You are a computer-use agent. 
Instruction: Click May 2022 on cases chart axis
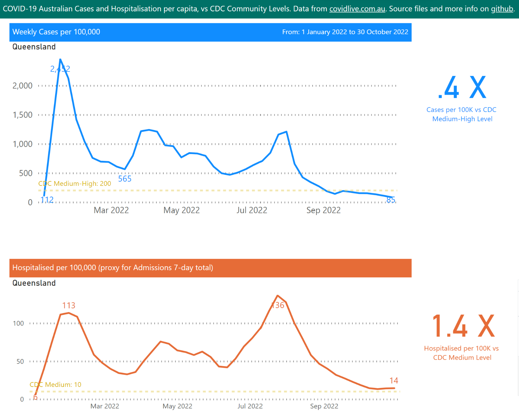click(x=182, y=210)
